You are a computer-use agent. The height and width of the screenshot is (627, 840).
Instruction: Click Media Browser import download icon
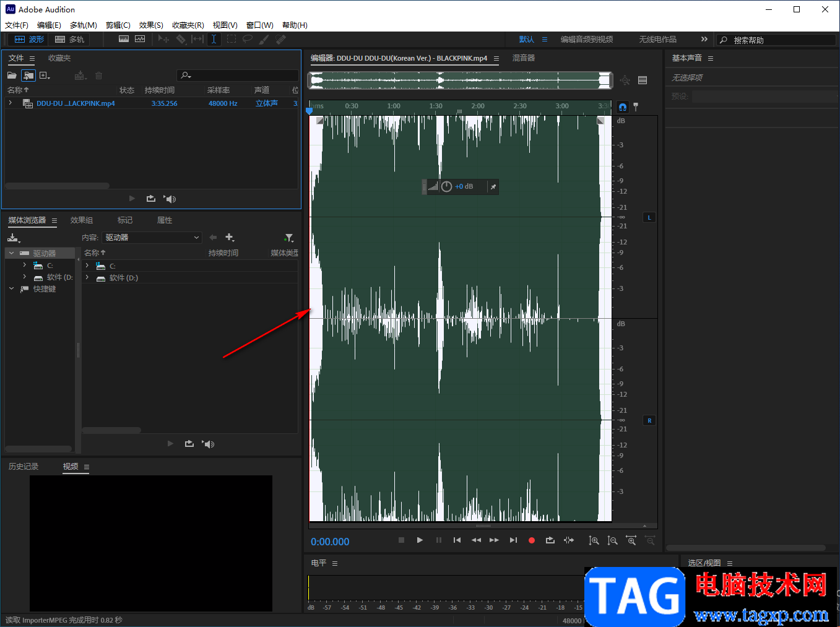14,238
